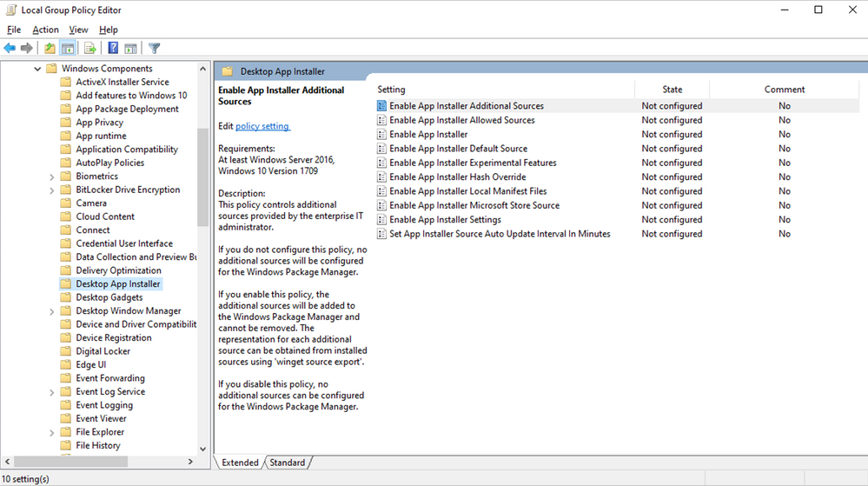Click the Back arrow in the toolbar
The width and height of the screenshot is (868, 486).
[10, 49]
